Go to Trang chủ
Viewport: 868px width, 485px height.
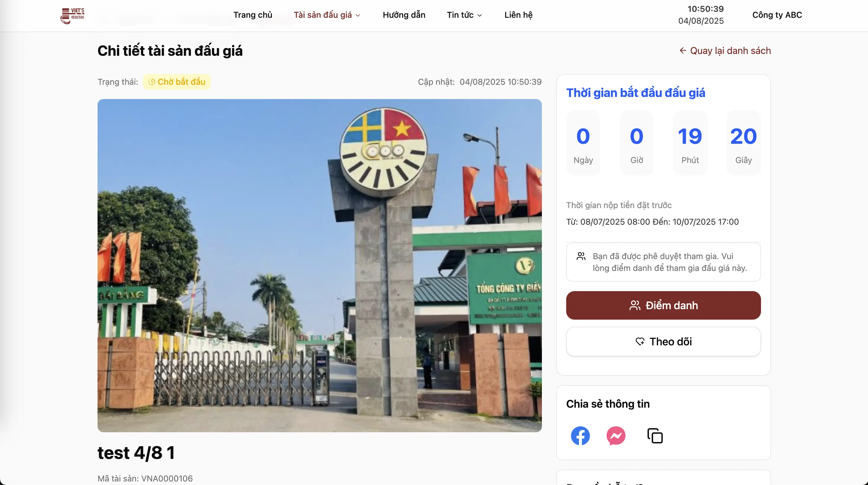tap(253, 15)
